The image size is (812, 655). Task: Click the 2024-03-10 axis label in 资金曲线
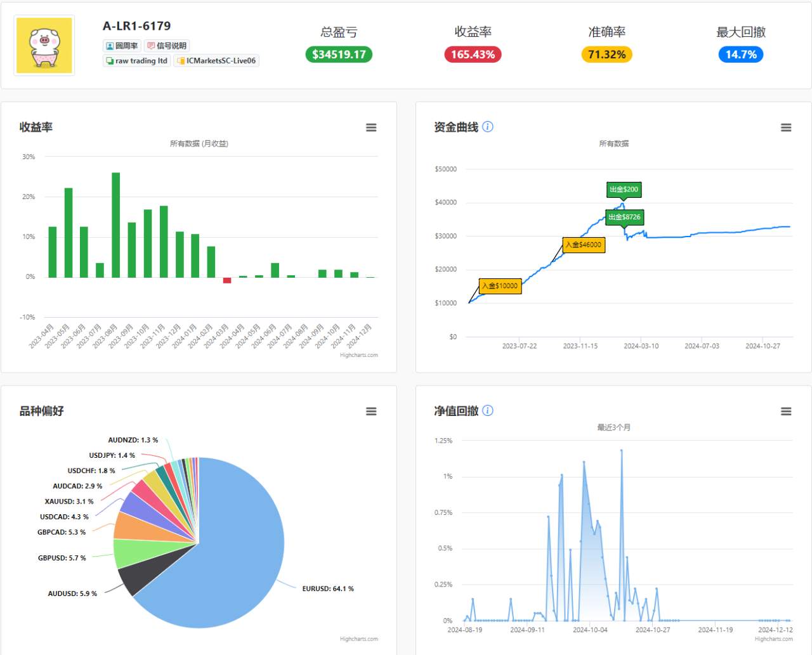pyautogui.click(x=641, y=346)
